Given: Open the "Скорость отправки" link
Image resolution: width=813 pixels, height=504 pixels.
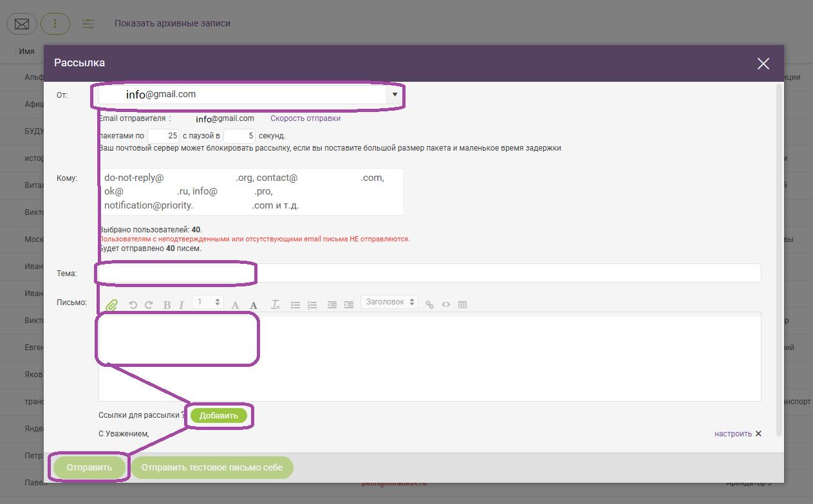Looking at the screenshot, I should tap(305, 118).
